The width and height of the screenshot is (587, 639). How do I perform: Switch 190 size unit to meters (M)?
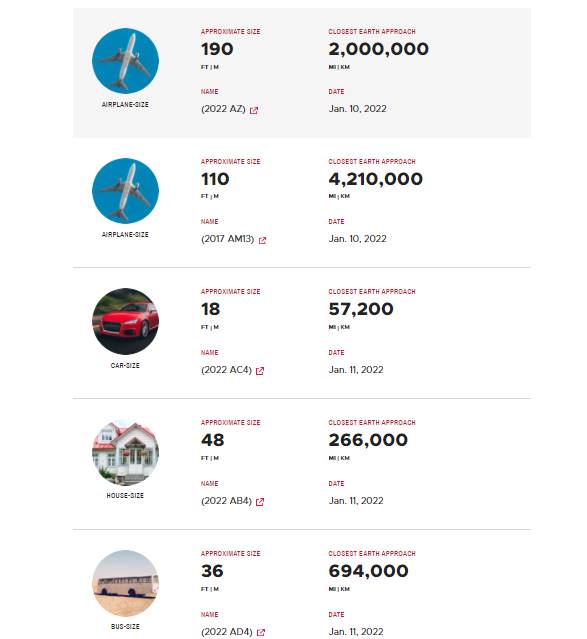(x=216, y=67)
